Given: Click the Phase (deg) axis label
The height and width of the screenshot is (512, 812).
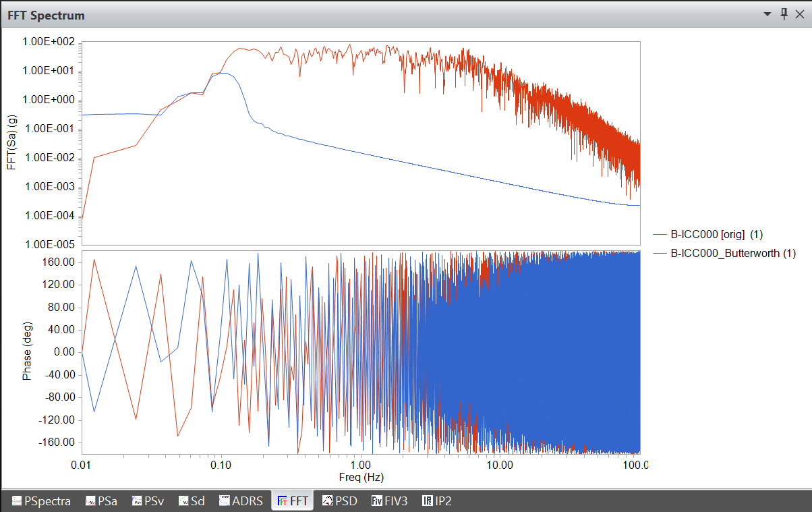Looking at the screenshot, I should point(27,352).
